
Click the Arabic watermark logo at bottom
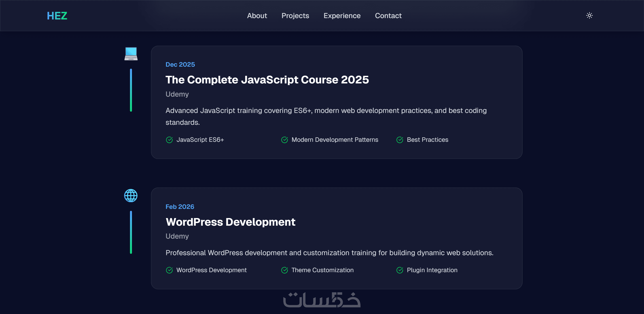(322, 299)
